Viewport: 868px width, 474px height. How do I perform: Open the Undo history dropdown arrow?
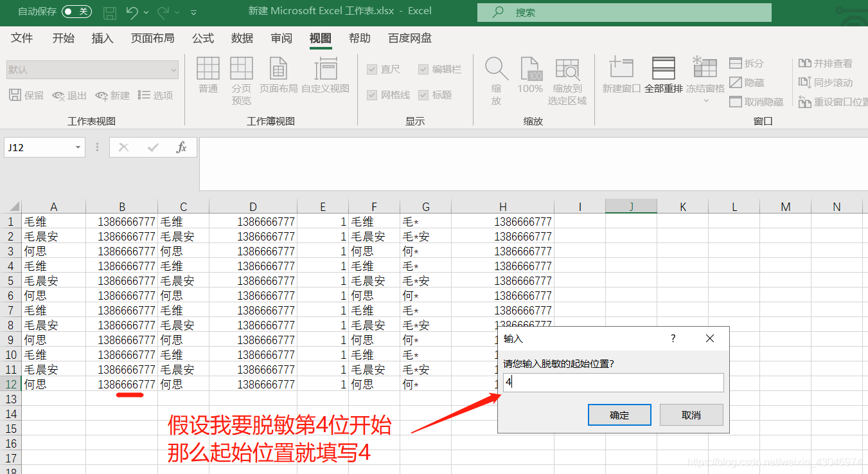click(x=146, y=12)
